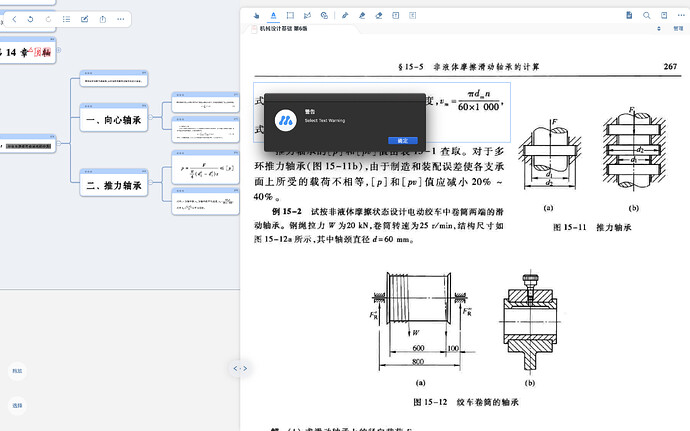The width and height of the screenshot is (690, 431).
Task: Click the 图 15-12 绞车卷筒的轴承 caption
Action: tap(466, 402)
